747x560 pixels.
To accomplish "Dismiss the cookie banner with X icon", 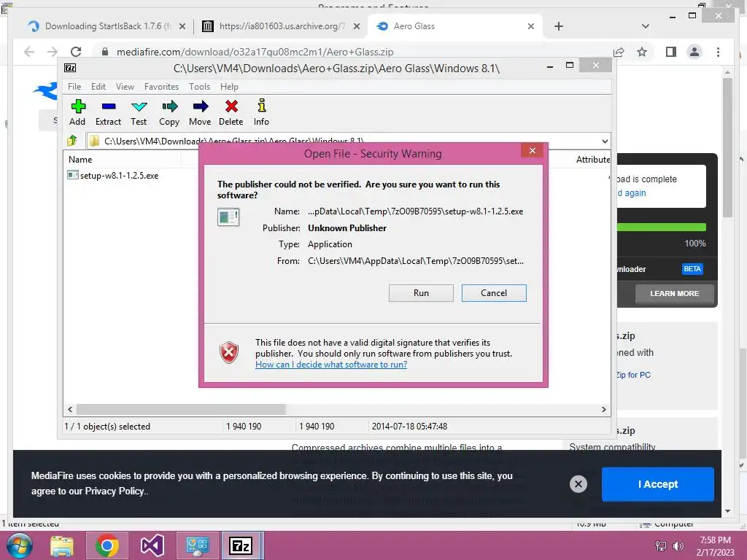I will [578, 484].
